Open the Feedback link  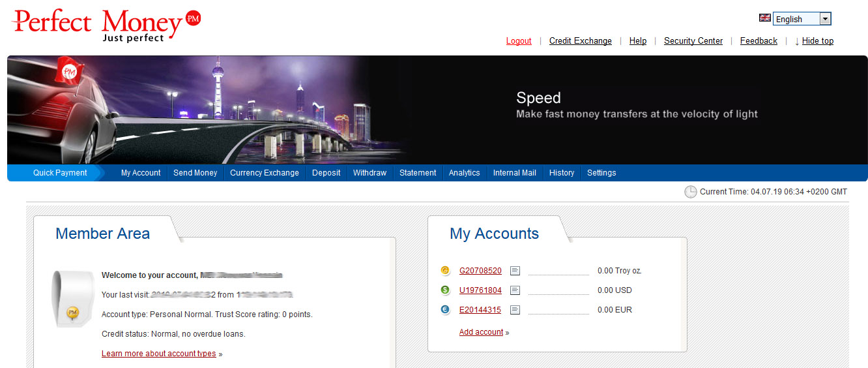point(759,41)
